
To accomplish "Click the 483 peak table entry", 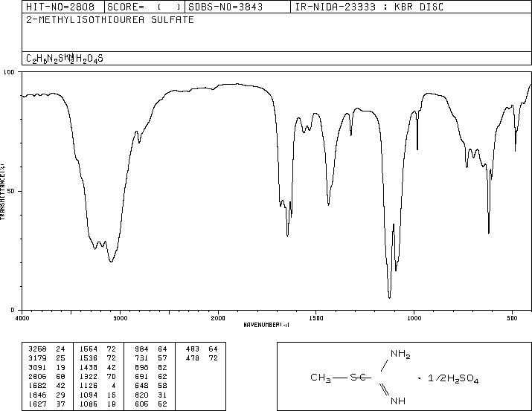I will coord(202,349).
